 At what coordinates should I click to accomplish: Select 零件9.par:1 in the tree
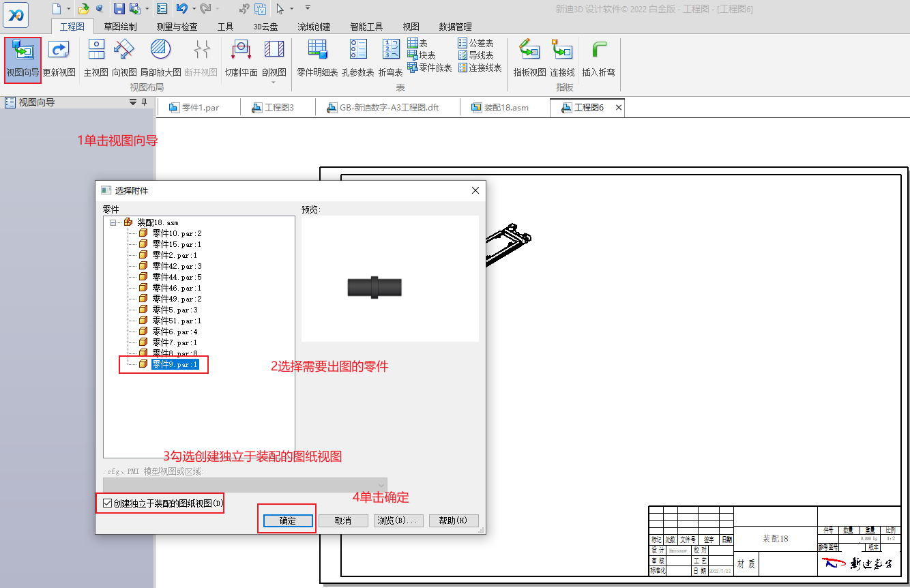[175, 364]
